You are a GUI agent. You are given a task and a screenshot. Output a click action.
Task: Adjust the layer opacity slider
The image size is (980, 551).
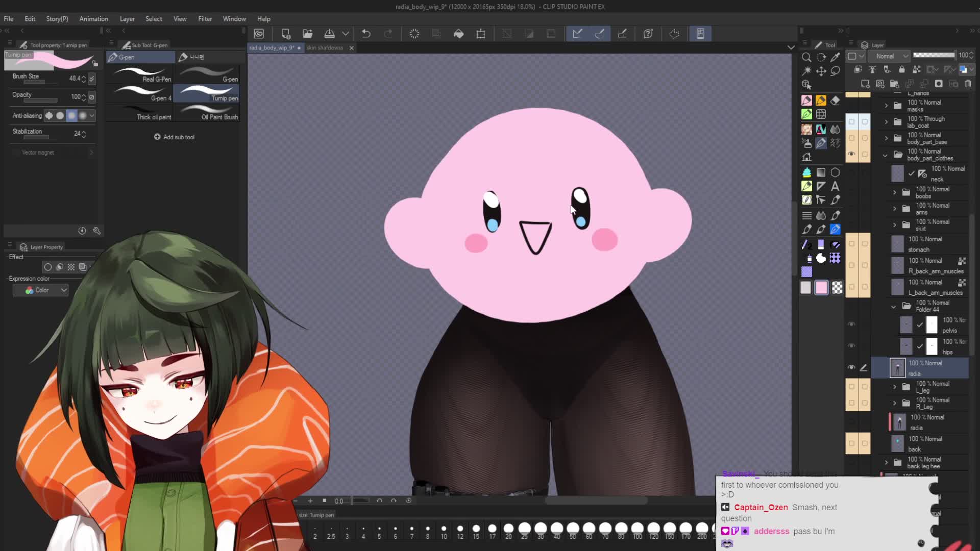tap(934, 55)
